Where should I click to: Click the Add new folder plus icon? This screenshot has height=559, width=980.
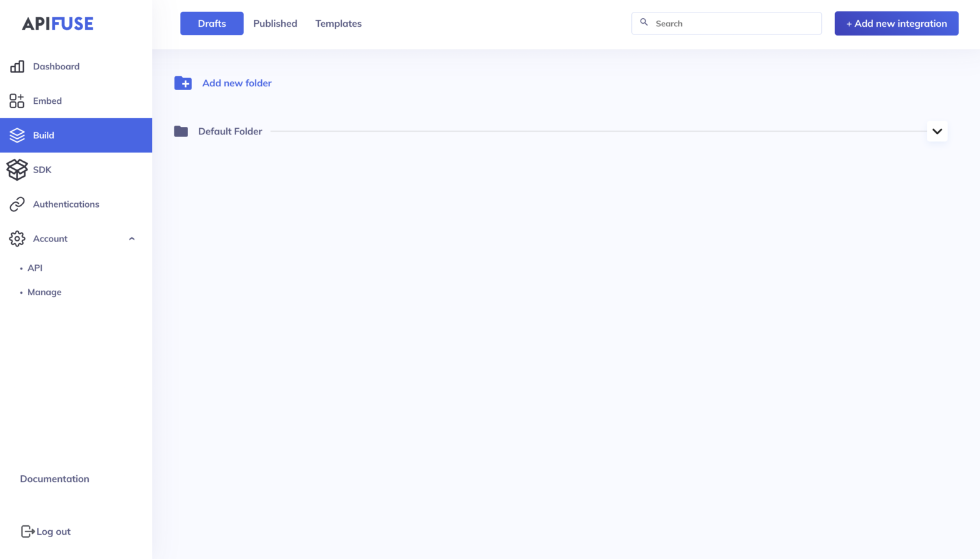pos(183,83)
